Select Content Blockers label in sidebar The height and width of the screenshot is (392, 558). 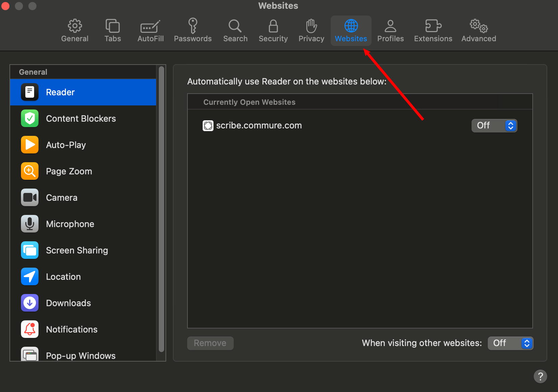point(81,119)
